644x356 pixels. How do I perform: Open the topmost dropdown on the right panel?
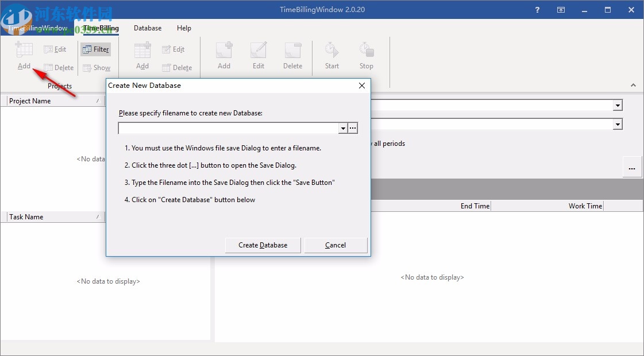click(618, 105)
